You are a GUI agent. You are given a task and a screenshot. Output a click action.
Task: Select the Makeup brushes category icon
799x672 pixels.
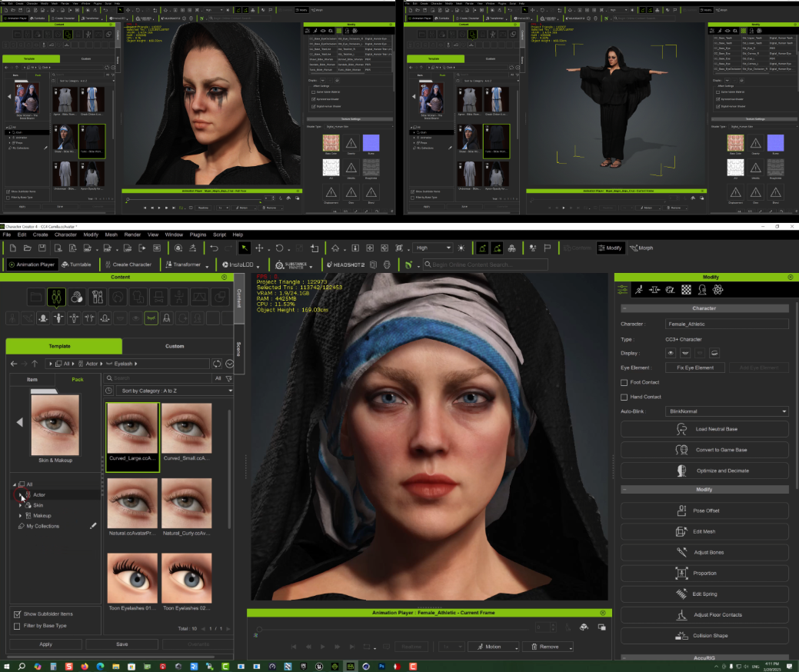click(x=97, y=297)
